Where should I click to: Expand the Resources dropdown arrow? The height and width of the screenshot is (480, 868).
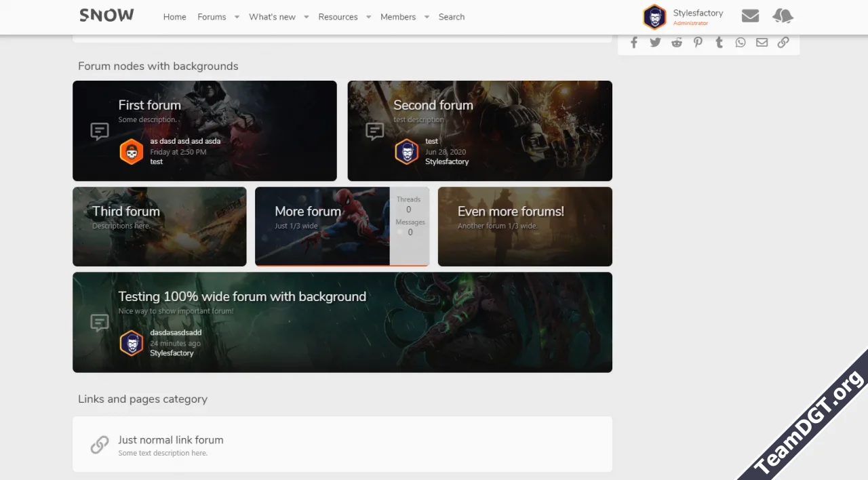click(x=368, y=17)
